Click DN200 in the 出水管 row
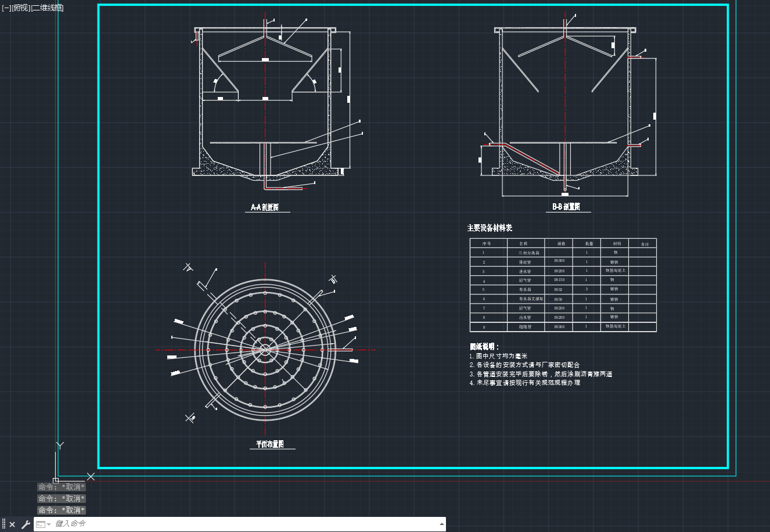 559,317
